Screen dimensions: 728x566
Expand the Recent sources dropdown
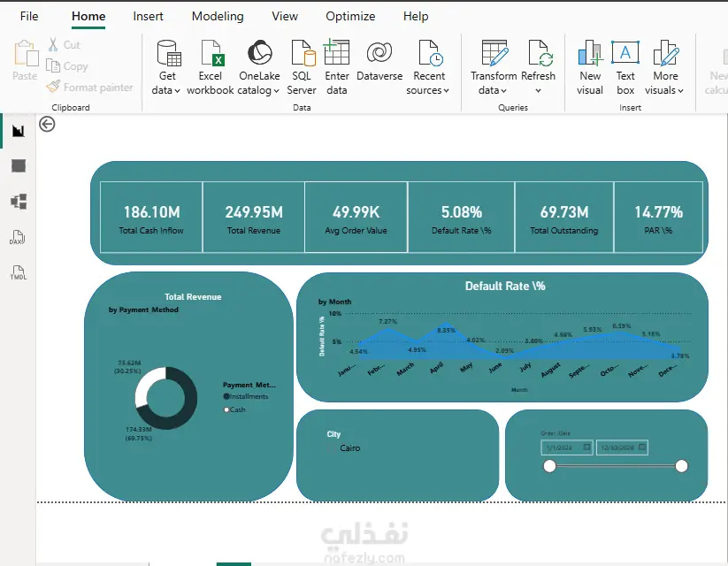(446, 91)
